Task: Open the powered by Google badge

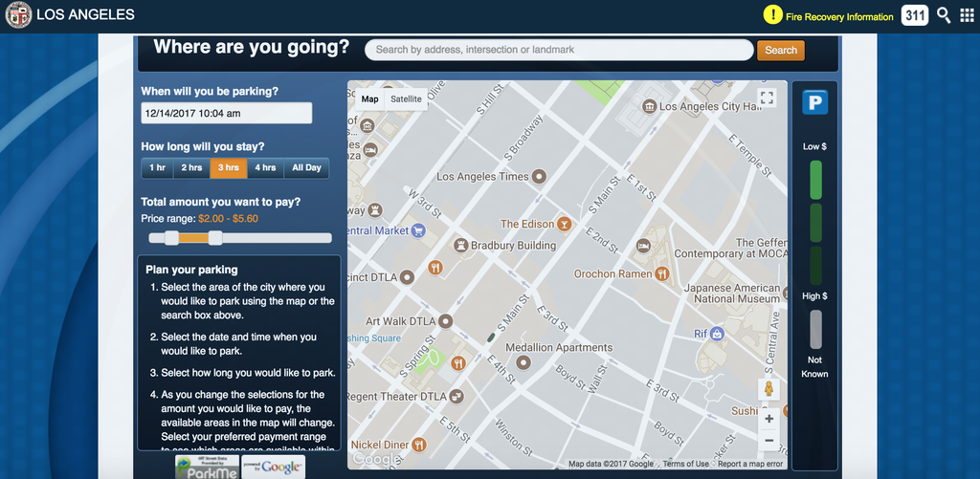Action: pos(273,468)
